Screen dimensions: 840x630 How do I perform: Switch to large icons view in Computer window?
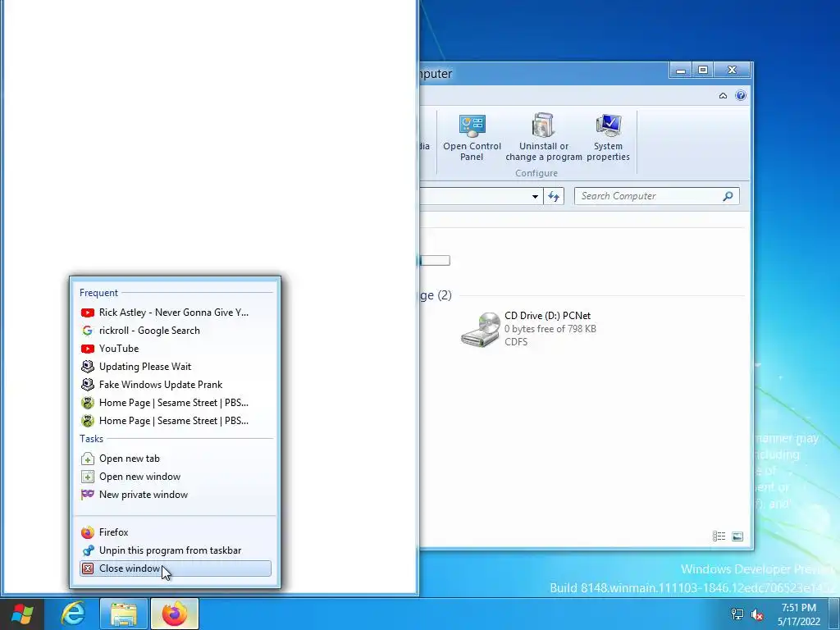[x=737, y=536]
